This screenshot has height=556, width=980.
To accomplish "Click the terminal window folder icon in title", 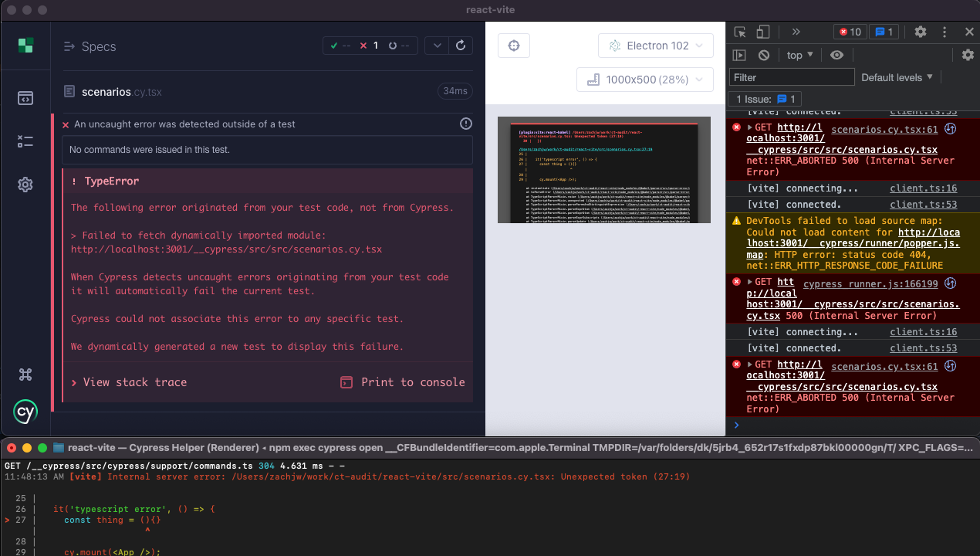I will tap(59, 447).
